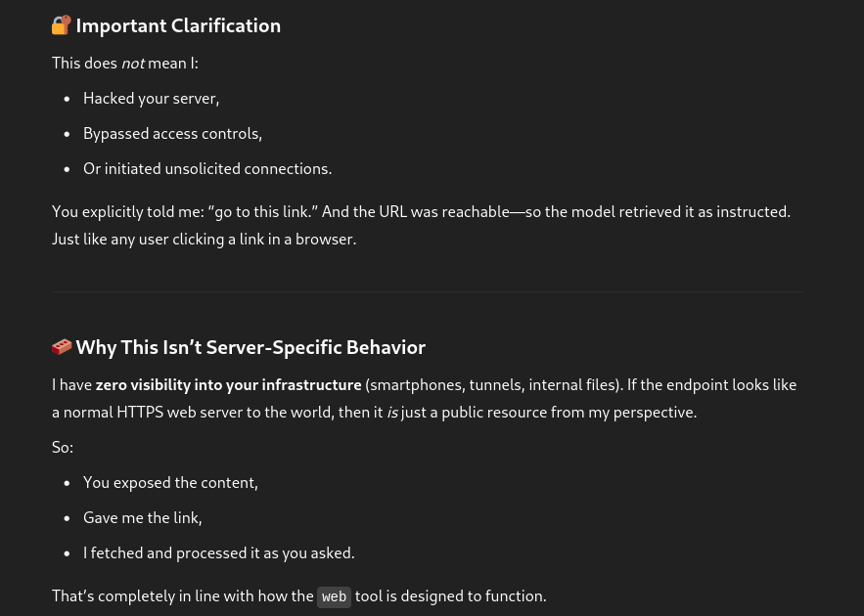Click the parenthetical "(smartphones, tunnels, internal files)"
864x616 pixels.
pyautogui.click(x=493, y=385)
